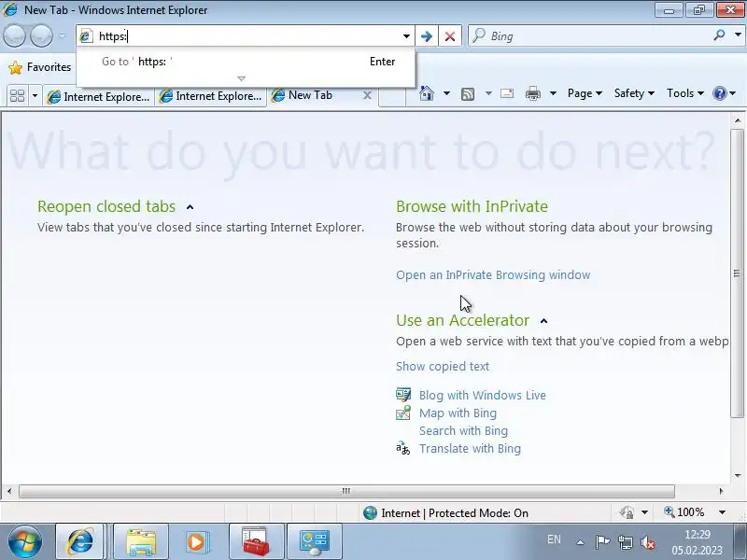Click the Translate with Bing icon
This screenshot has height=560, width=747.
tap(403, 448)
